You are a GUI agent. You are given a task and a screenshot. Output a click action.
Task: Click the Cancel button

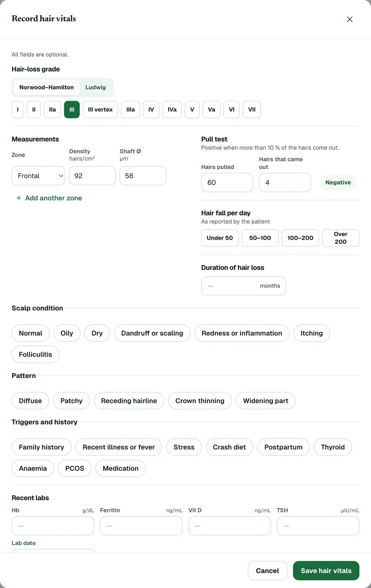click(x=267, y=571)
